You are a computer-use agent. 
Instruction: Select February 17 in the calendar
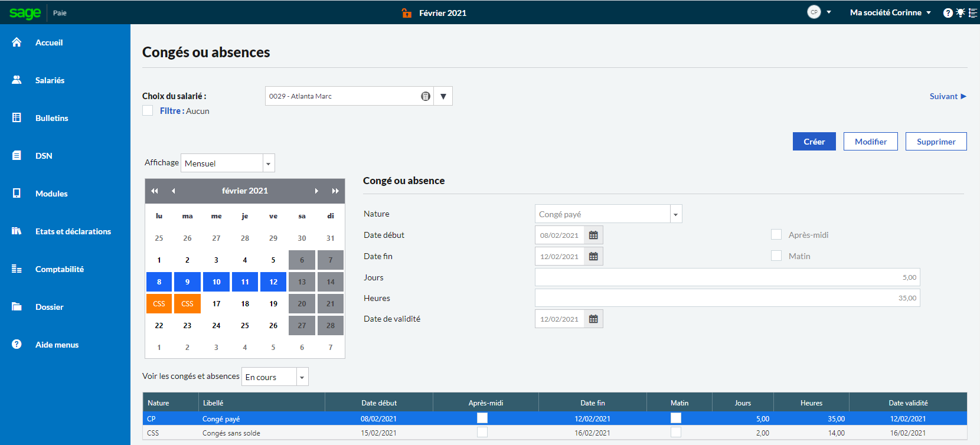tap(217, 303)
